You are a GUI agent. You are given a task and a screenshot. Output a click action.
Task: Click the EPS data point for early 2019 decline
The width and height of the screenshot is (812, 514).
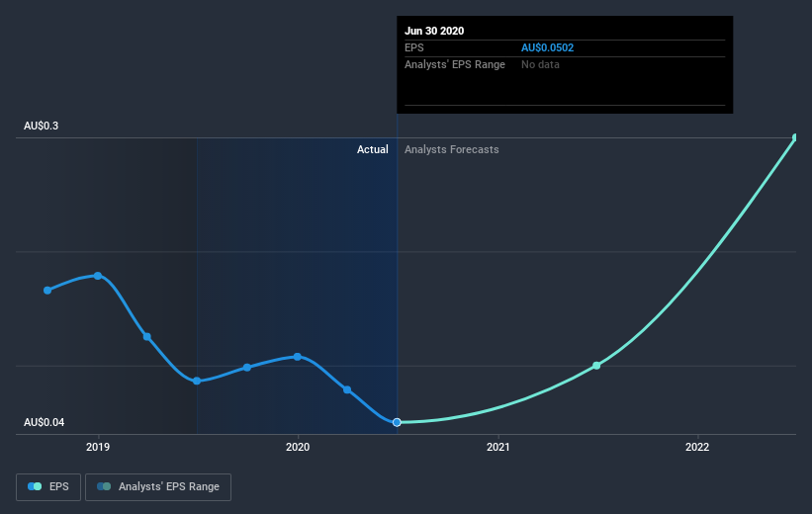[147, 337]
